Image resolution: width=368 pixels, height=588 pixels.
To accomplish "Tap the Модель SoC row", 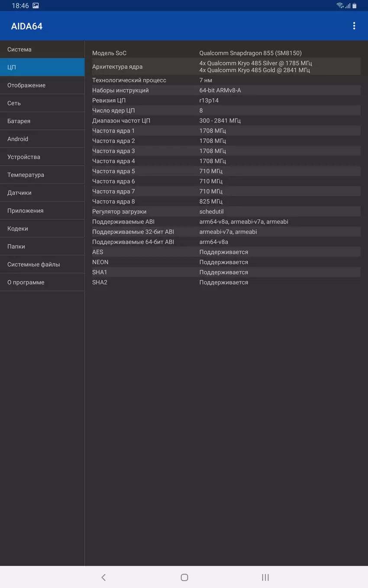I will click(226, 53).
